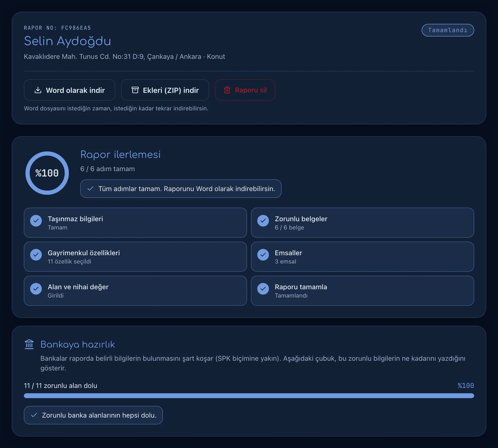The height and width of the screenshot is (448, 498).
Task: Click the Bankalar raporda belirli bilgilerin description text
Action: pos(253,363)
